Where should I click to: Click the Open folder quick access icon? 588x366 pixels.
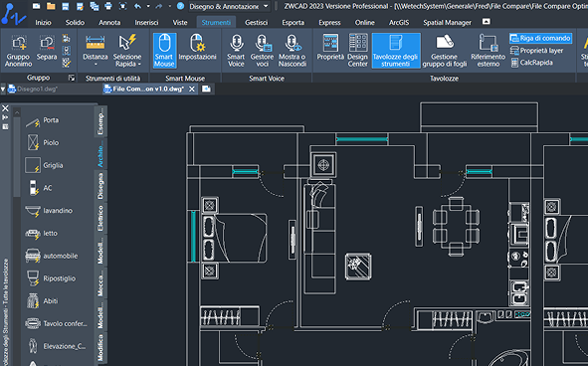click(x=51, y=6)
